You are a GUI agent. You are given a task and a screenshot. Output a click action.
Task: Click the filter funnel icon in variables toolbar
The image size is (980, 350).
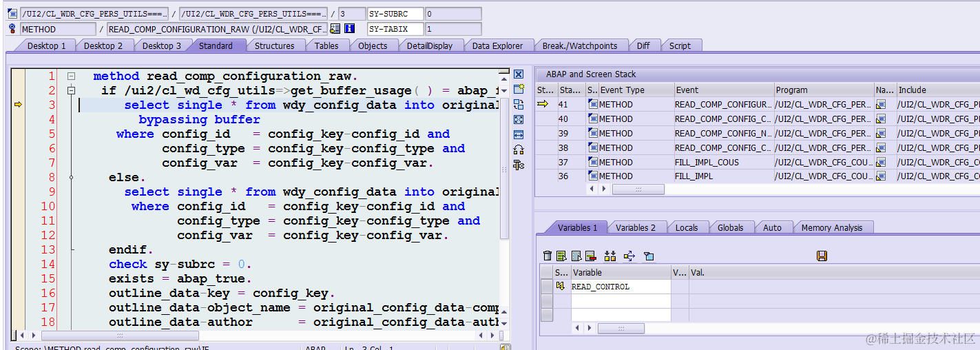coord(648,256)
